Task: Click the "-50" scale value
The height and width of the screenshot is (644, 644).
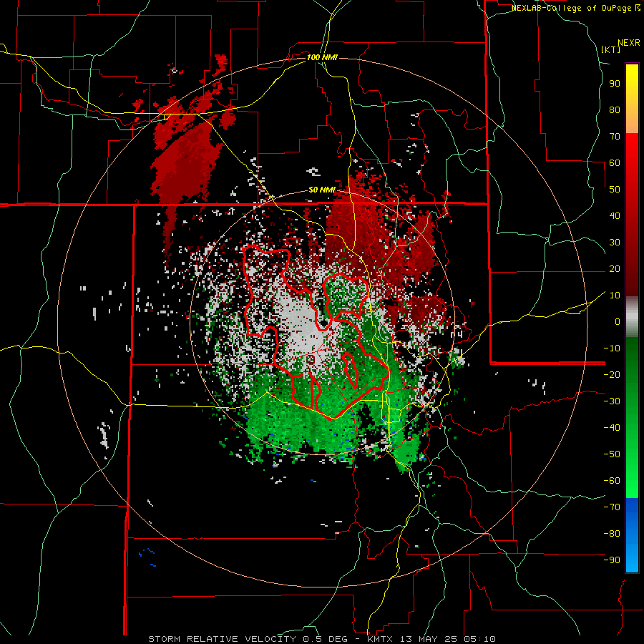Action: 612,454
